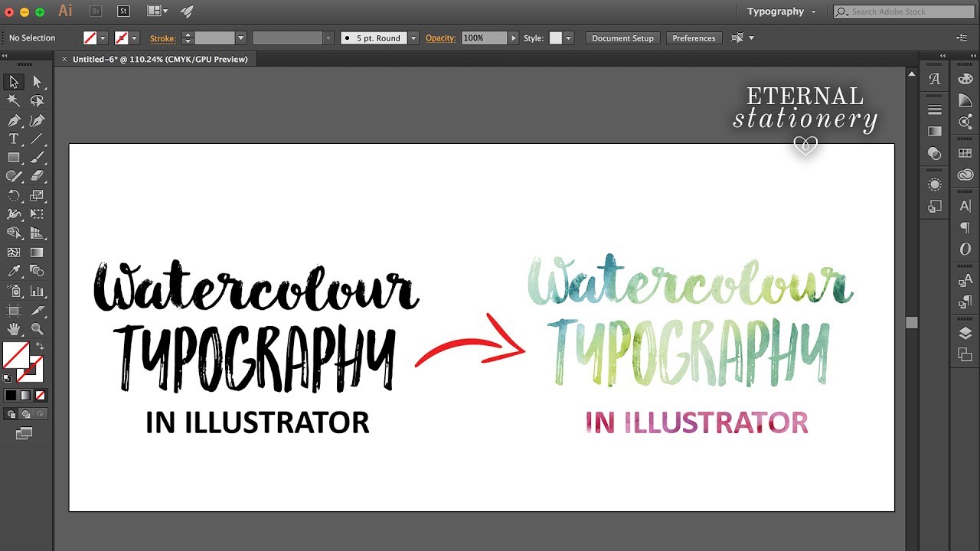Select the Curvature tool
Screen dimensions: 980x551
click(37, 120)
